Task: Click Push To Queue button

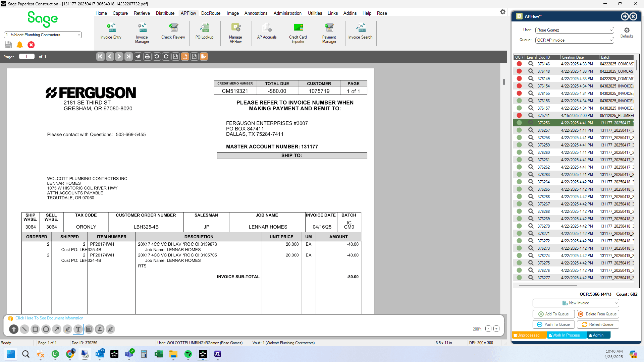Action: [554, 324]
